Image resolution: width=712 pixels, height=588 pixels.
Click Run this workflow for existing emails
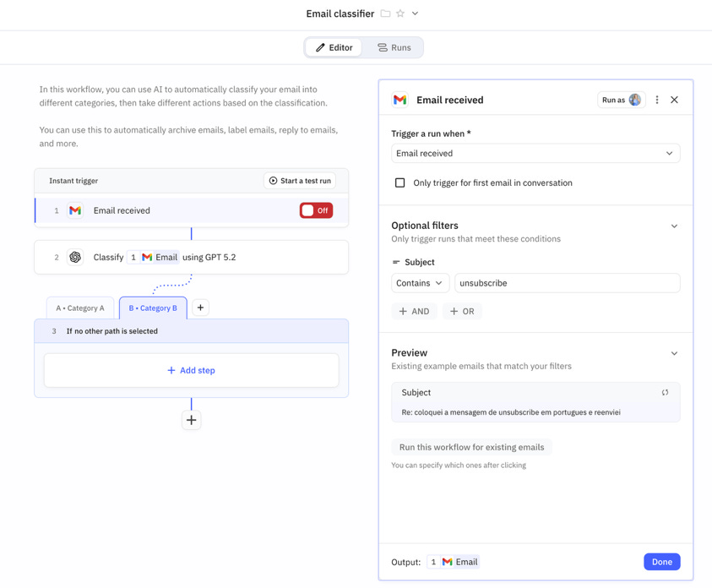[472, 447]
